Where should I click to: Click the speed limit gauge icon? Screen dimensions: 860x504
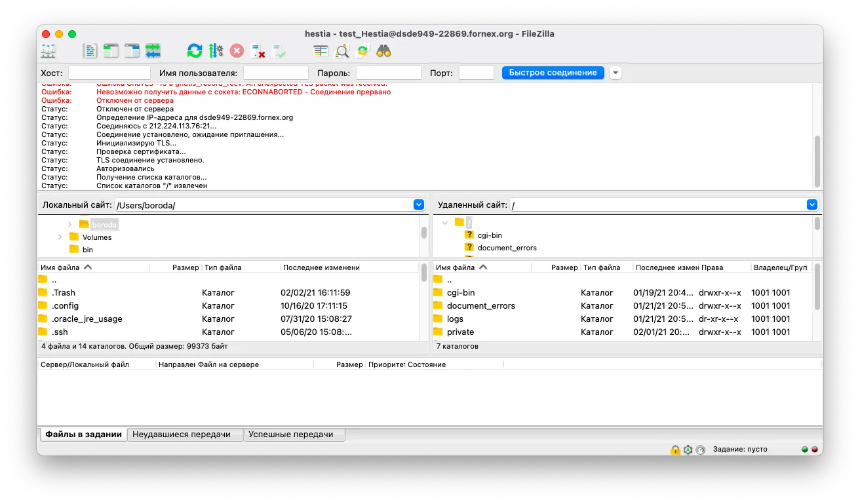(700, 450)
